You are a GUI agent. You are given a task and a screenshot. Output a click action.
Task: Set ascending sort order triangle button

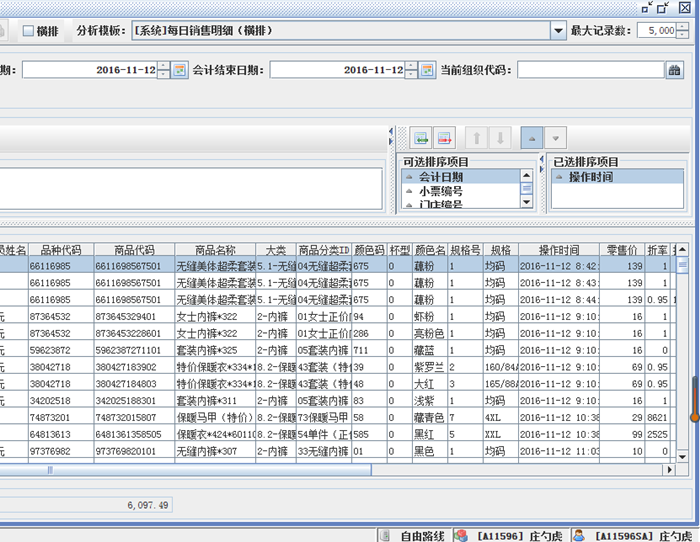click(534, 137)
